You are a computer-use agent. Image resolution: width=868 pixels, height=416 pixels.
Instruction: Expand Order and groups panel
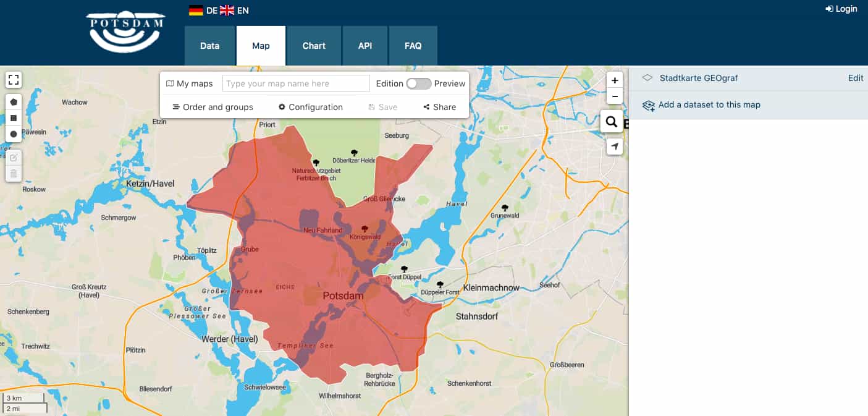(213, 107)
